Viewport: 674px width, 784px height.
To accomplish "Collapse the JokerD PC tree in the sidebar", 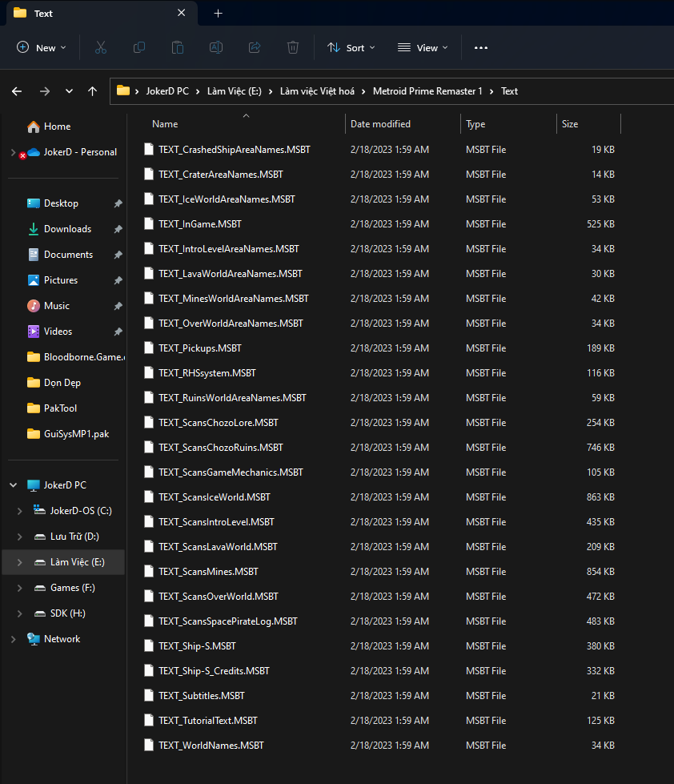I will 11,484.
